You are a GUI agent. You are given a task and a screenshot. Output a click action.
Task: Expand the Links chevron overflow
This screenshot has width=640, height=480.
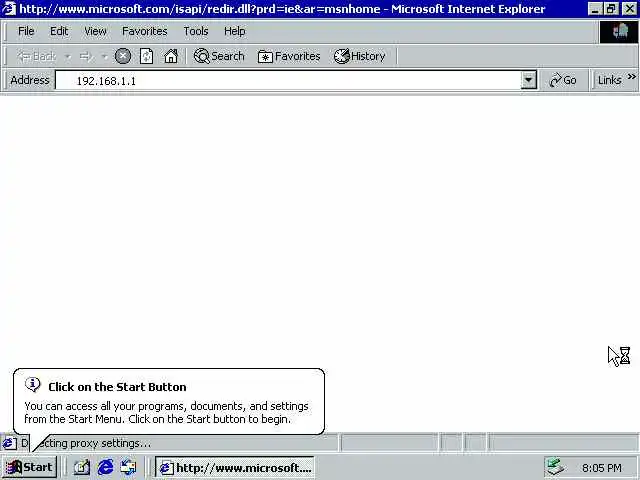click(632, 77)
